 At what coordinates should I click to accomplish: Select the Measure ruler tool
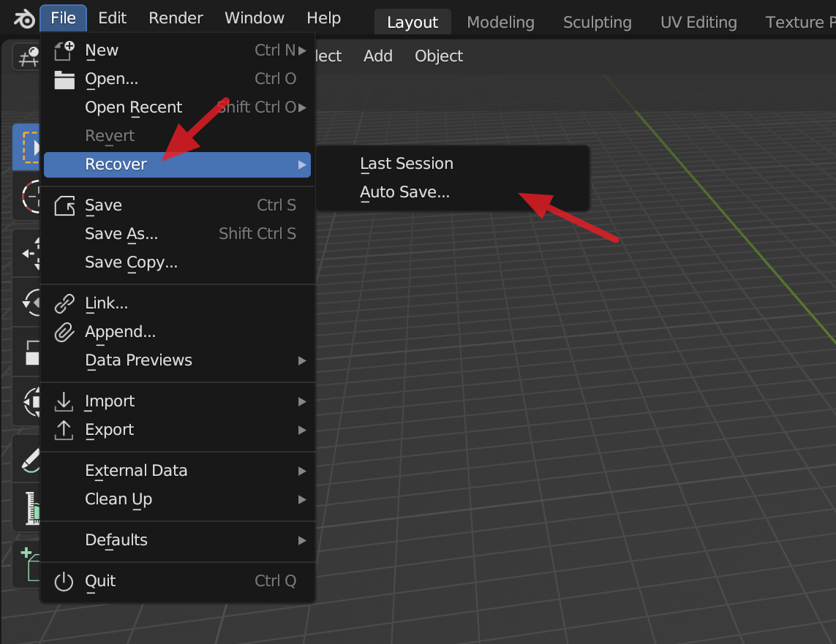coord(26,507)
